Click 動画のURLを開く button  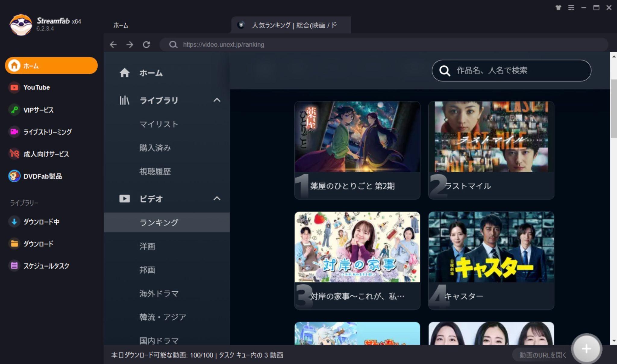[543, 355]
